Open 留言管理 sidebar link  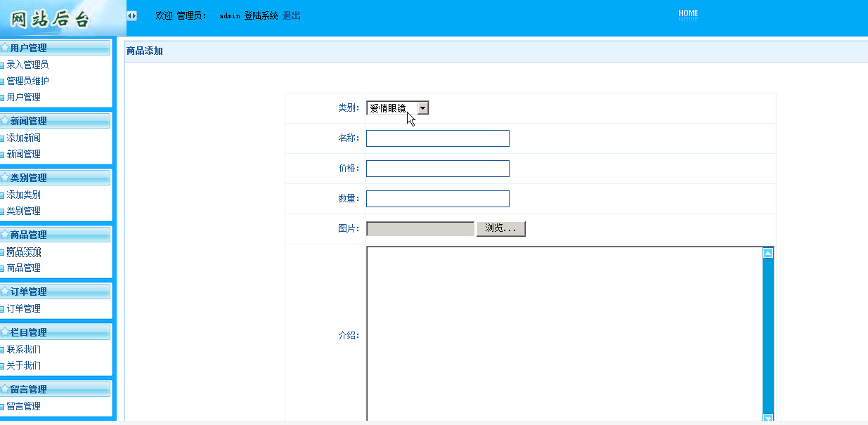[23, 406]
